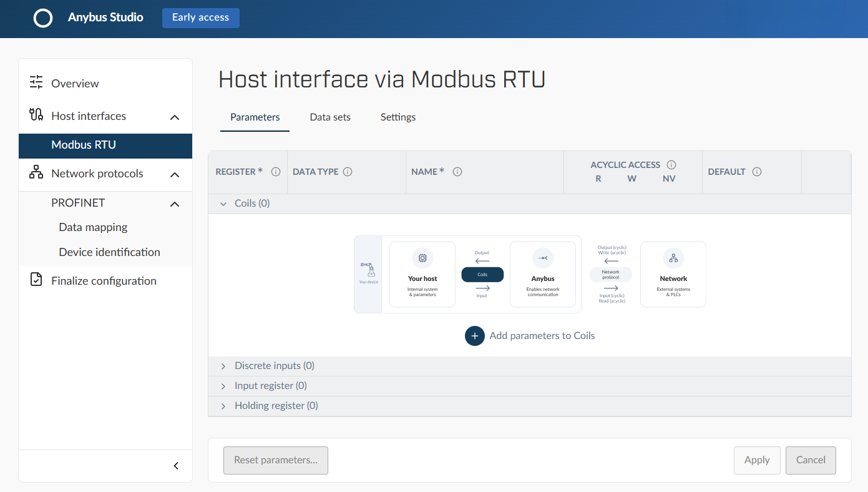Image resolution: width=868 pixels, height=492 pixels.
Task: Expand the Holding register (0) group
Action: click(x=223, y=406)
